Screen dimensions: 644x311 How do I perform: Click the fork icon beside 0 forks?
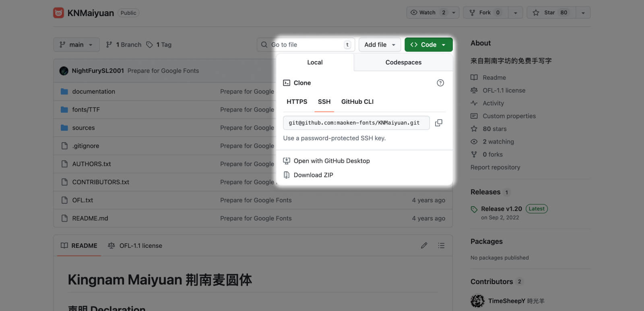474,154
